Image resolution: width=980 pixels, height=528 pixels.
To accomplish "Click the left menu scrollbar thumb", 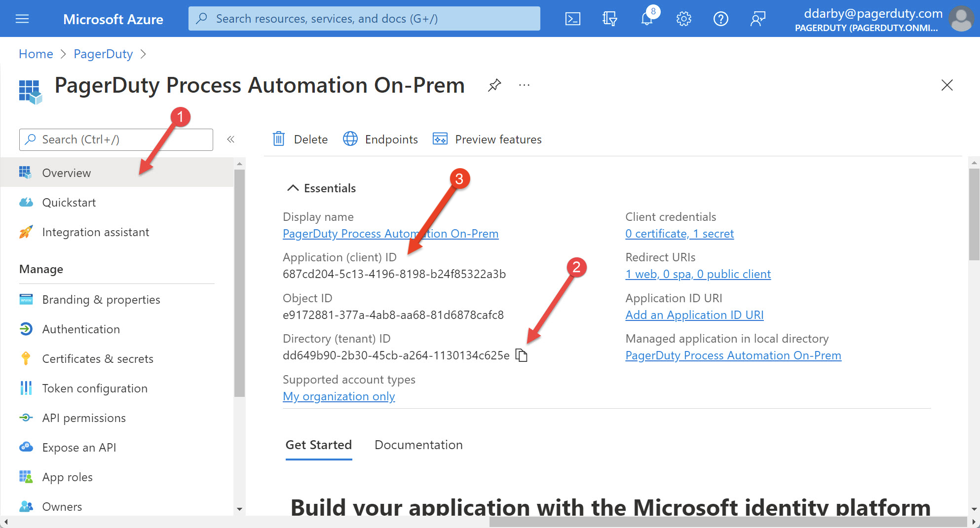I will tap(239, 283).
